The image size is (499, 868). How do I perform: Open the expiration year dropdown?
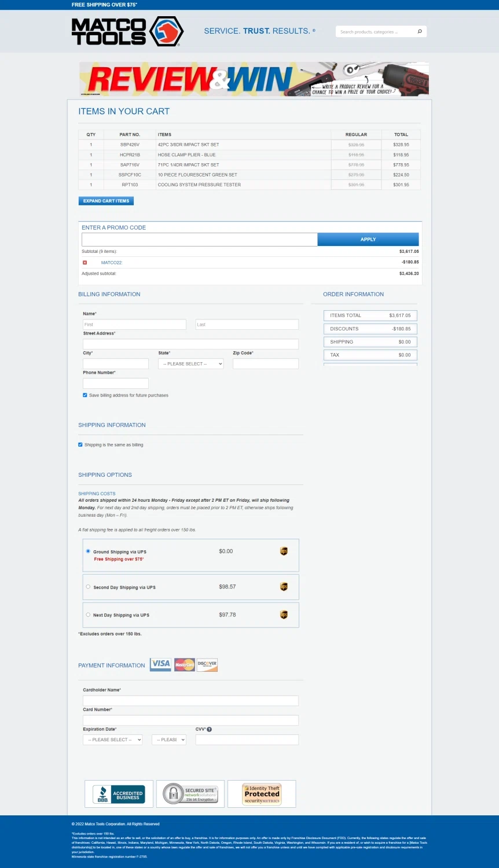pos(169,740)
